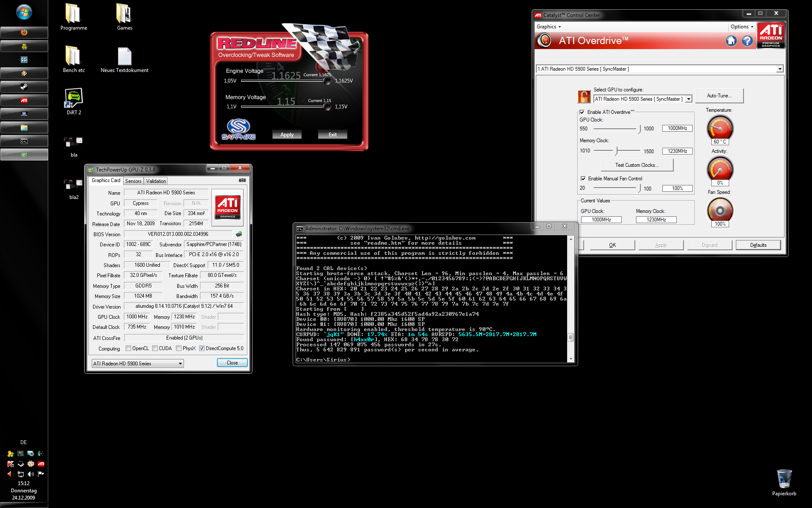This screenshot has width=812, height=508.
Task: Click the Windows Start orb
Action: 24,12
